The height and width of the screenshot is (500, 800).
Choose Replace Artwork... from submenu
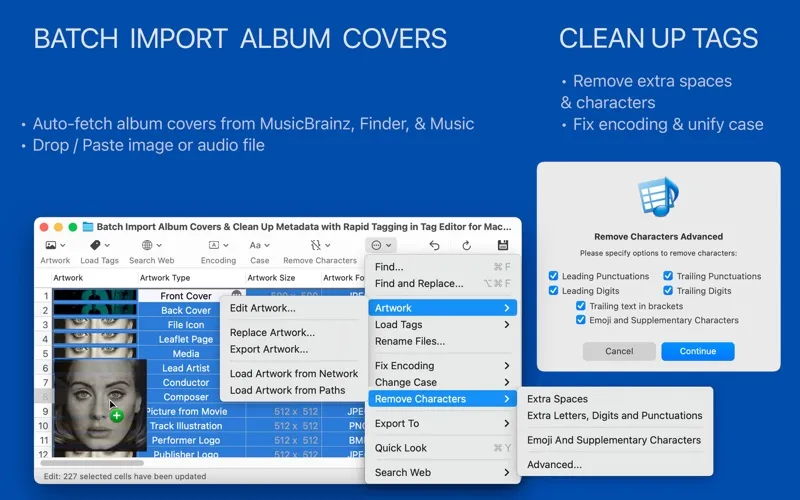pos(294,332)
